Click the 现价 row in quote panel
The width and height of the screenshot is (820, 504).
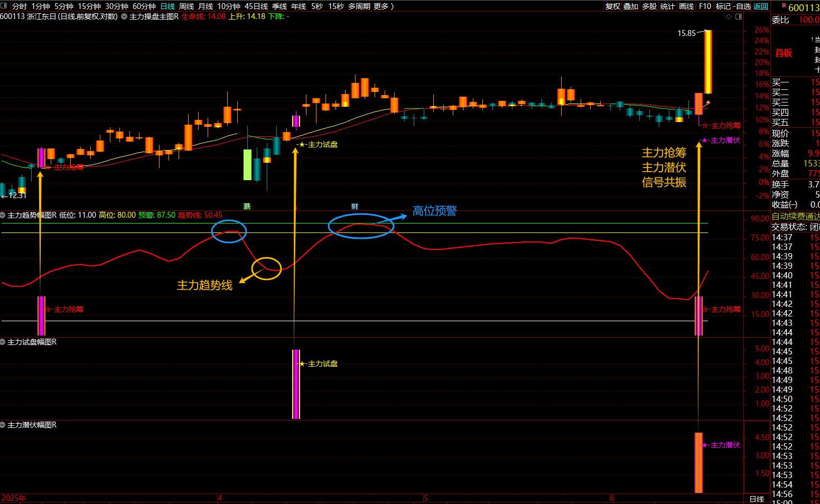click(796, 133)
